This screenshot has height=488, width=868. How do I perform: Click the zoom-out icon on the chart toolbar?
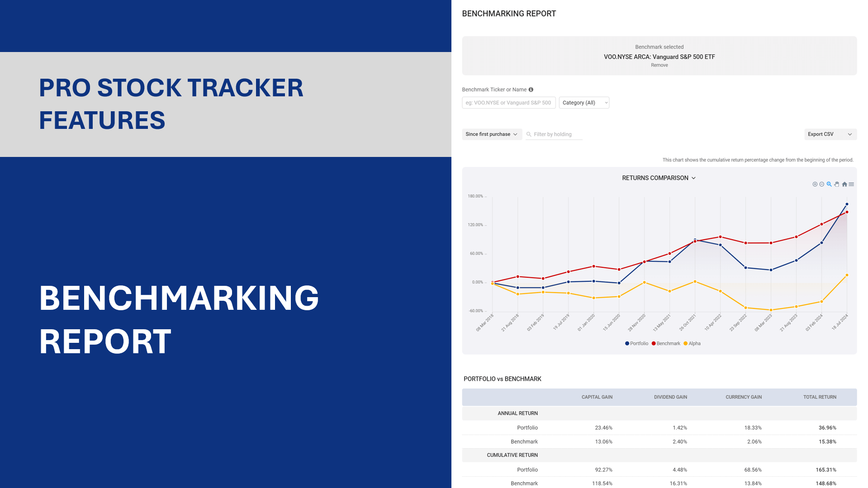pos(822,184)
